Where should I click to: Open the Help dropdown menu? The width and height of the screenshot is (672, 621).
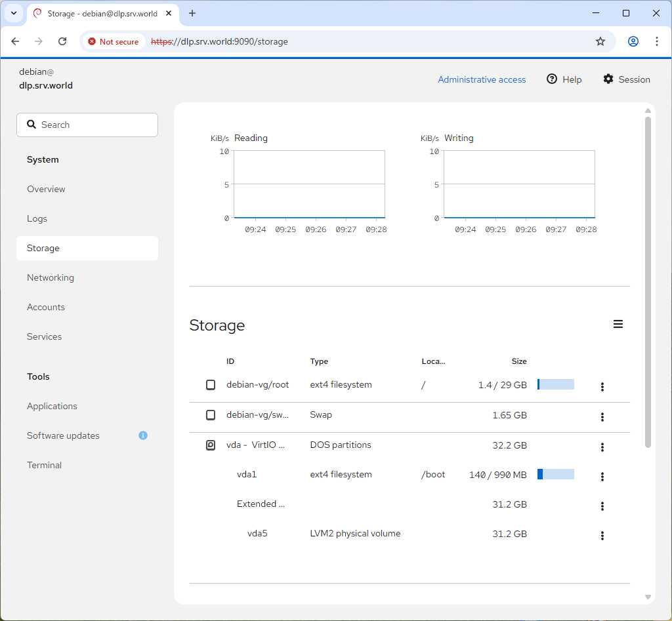pos(564,79)
